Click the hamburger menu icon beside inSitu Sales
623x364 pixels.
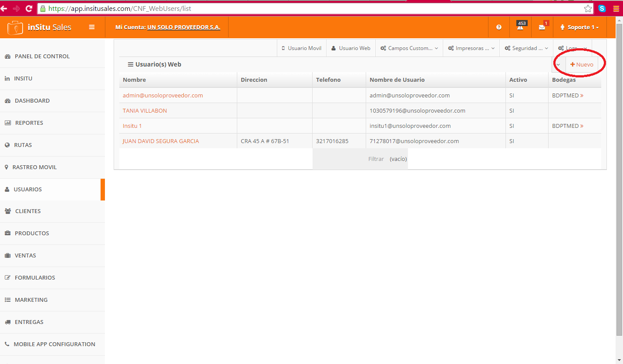pos(92,27)
